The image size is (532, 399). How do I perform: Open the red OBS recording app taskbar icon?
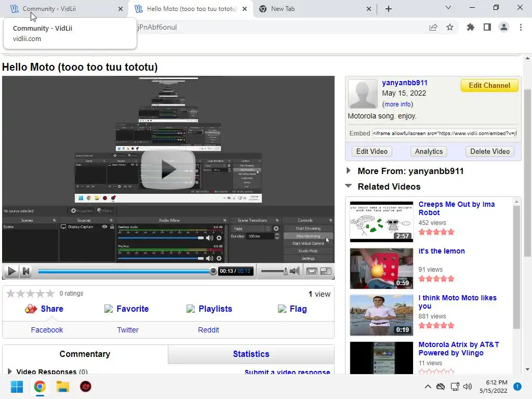[86, 387]
